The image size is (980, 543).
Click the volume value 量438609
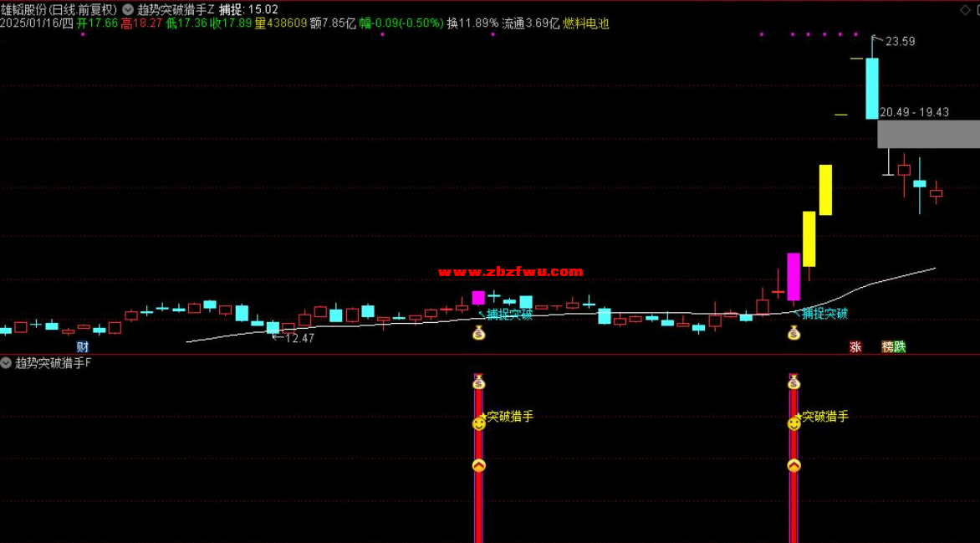click(x=281, y=23)
